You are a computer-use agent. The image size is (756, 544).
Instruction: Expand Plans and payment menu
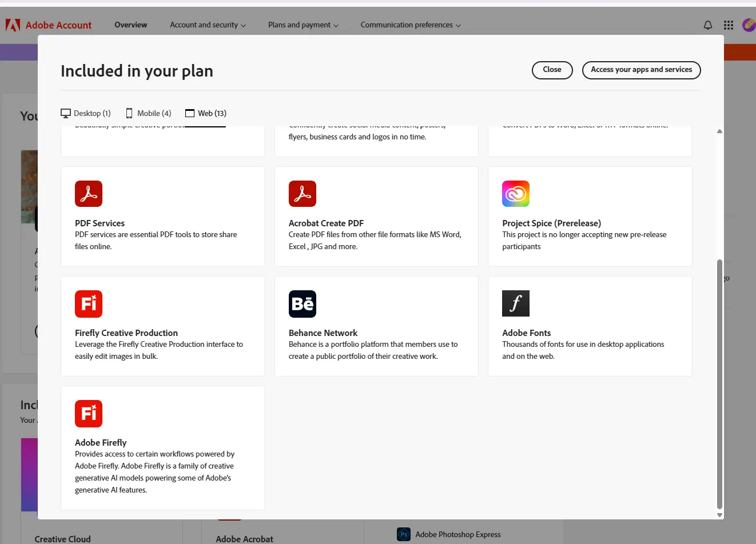click(304, 25)
